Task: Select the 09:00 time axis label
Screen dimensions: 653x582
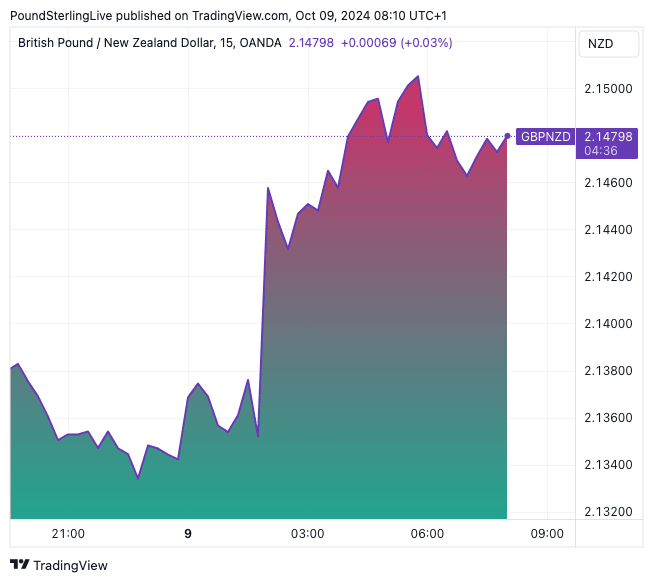Action: (547, 534)
